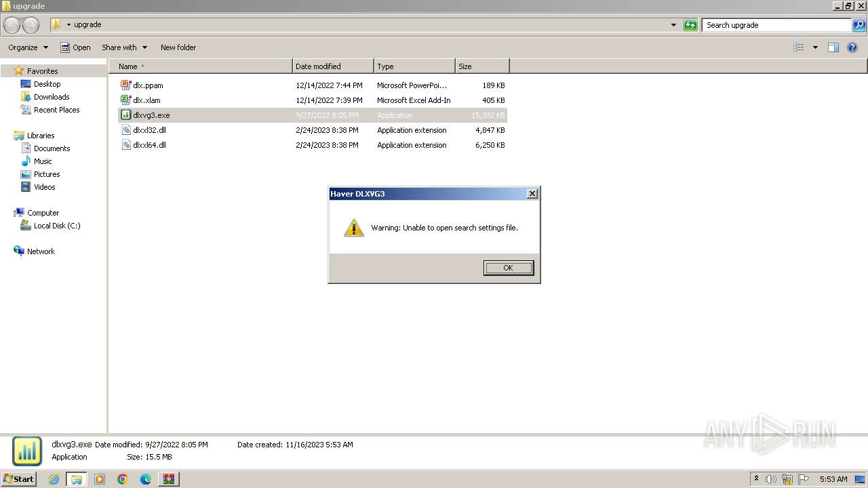Select the dlxvg3.exe application icon
The width and height of the screenshot is (868, 488).
pyautogui.click(x=125, y=115)
